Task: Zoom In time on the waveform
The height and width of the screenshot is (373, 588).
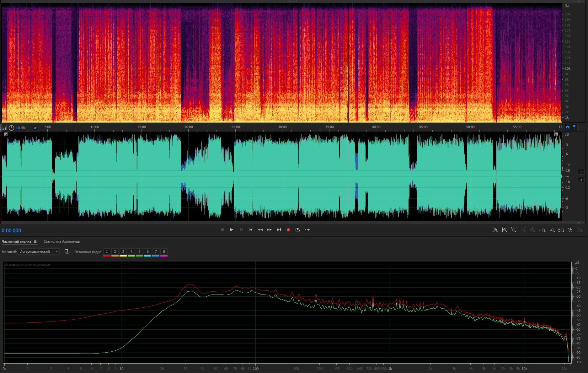Action: point(514,230)
